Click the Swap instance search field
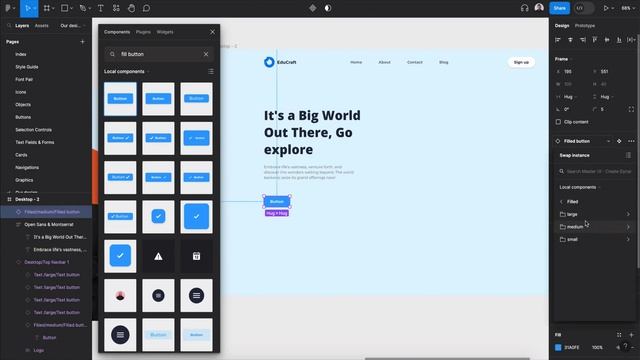 pyautogui.click(x=595, y=171)
